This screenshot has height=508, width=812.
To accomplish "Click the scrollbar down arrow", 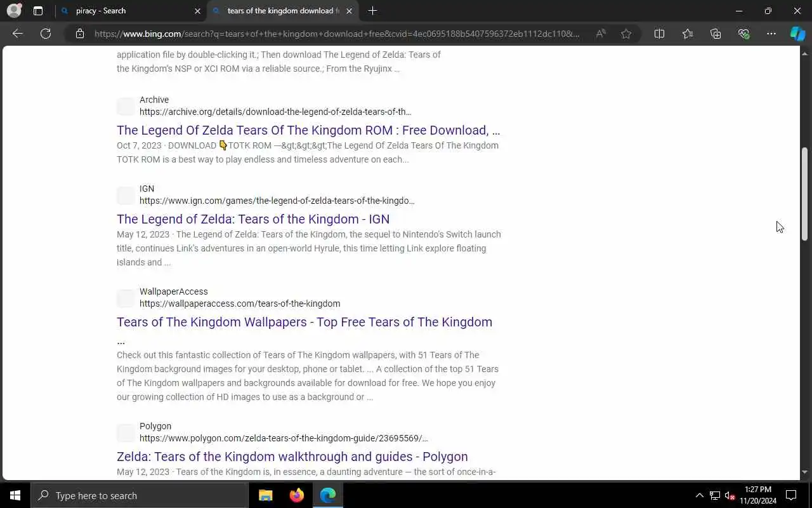I will click(804, 472).
